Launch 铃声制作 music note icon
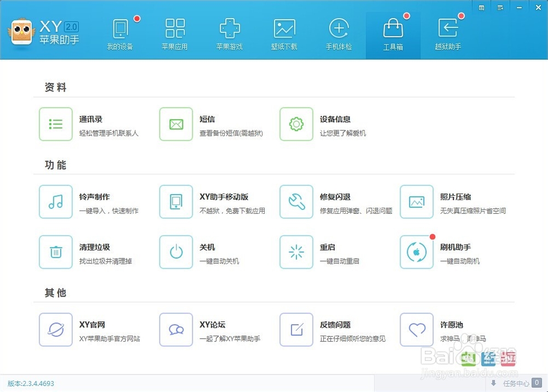The image size is (548, 392). tap(56, 202)
